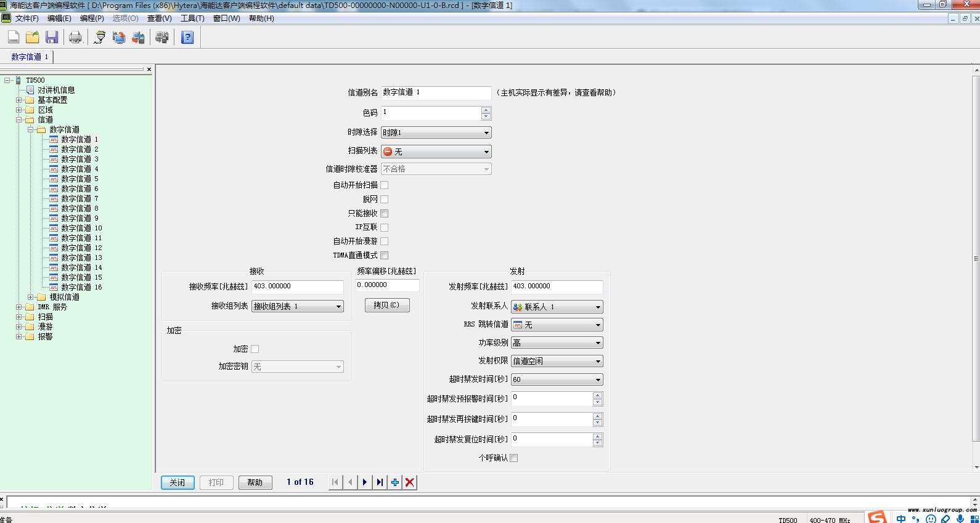Open the RRS 跳转信道 dropdown
This screenshot has width=980, height=523.
tap(557, 325)
